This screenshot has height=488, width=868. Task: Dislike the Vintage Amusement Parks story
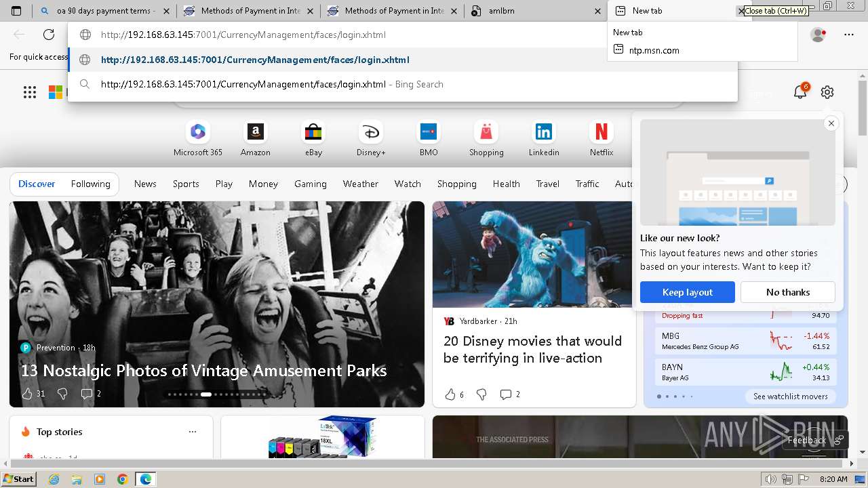[62, 394]
